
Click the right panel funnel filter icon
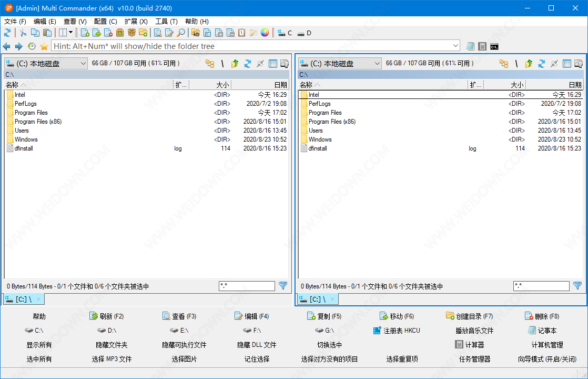[577, 286]
